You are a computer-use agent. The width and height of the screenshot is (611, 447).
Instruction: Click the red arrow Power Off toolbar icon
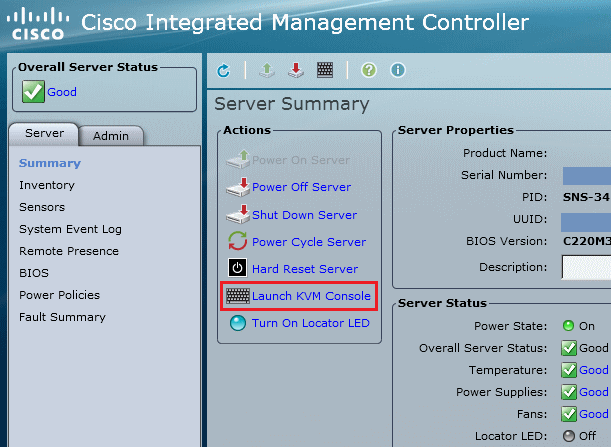pos(296,71)
